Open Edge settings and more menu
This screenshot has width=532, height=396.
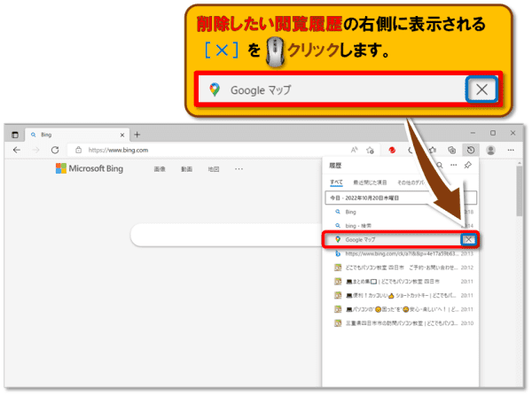point(511,150)
